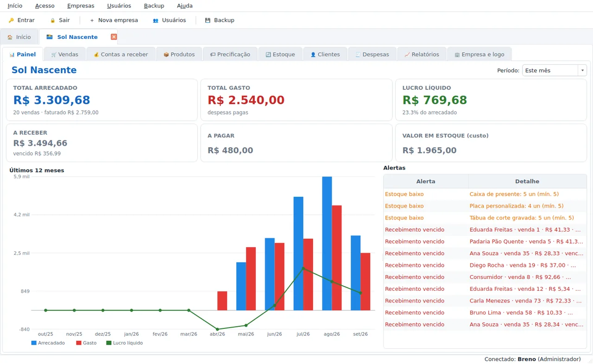Sort alerts by the Alerta column header

[x=426, y=182]
